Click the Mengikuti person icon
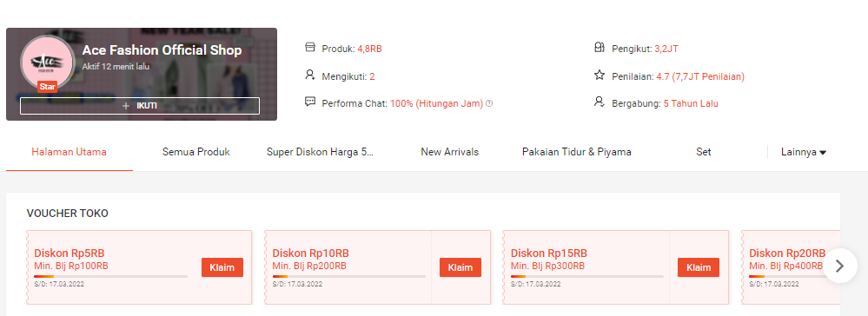This screenshot has width=868, height=316. click(x=310, y=76)
